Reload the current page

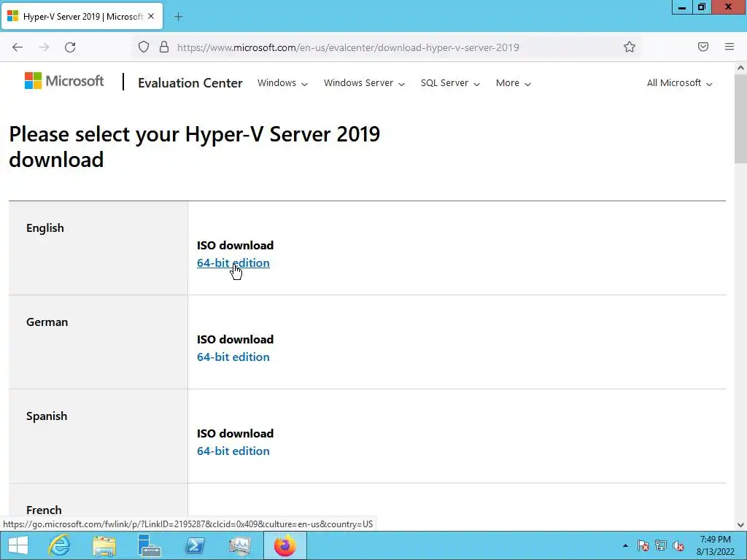[x=70, y=47]
